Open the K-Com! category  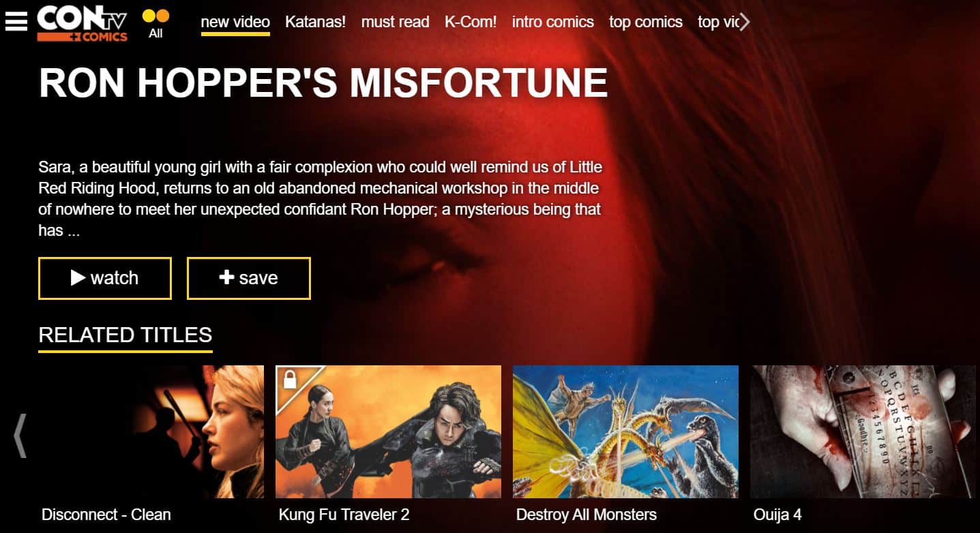[471, 22]
